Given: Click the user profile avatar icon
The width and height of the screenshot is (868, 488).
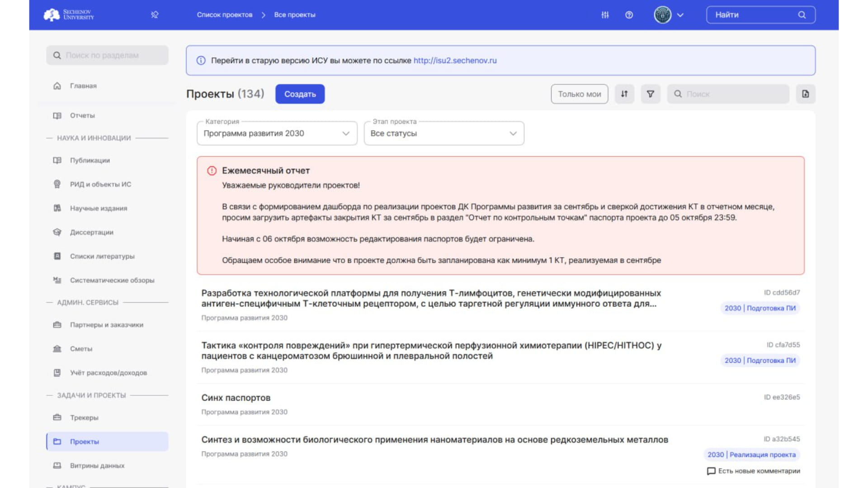Looking at the screenshot, I should pyautogui.click(x=661, y=14).
